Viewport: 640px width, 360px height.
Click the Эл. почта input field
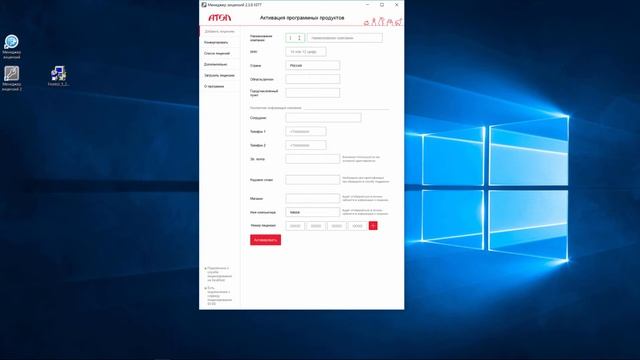coord(313,159)
